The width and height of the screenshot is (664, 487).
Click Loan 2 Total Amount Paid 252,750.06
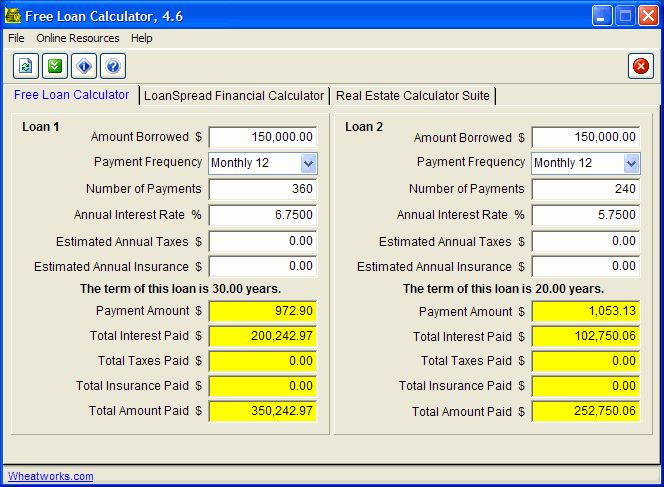pos(586,411)
